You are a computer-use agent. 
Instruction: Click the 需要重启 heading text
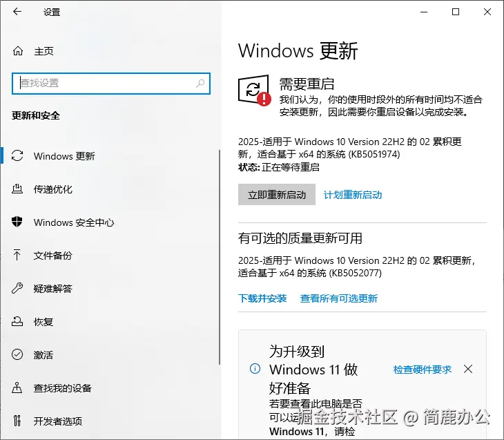click(x=307, y=84)
